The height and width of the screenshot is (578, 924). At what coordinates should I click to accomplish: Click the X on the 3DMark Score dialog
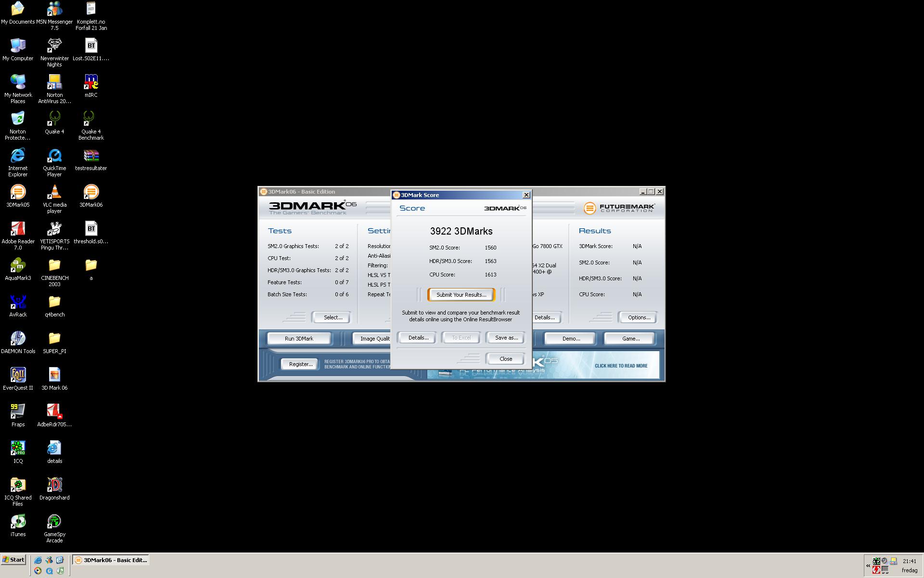[x=526, y=195]
